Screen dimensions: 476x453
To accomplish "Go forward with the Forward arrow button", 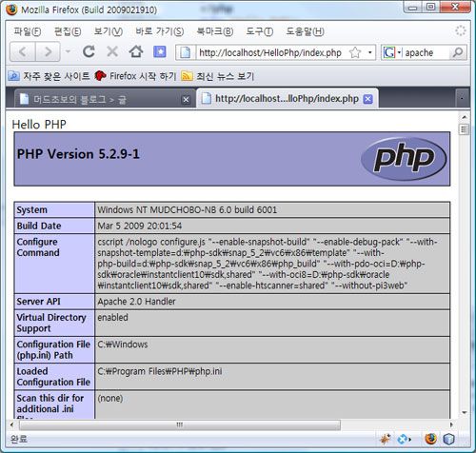I will pyautogui.click(x=48, y=51).
